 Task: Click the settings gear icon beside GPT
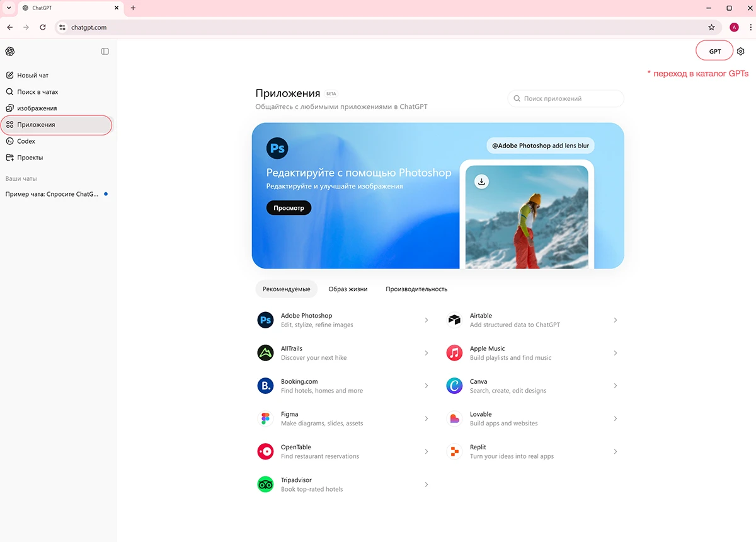(x=741, y=52)
